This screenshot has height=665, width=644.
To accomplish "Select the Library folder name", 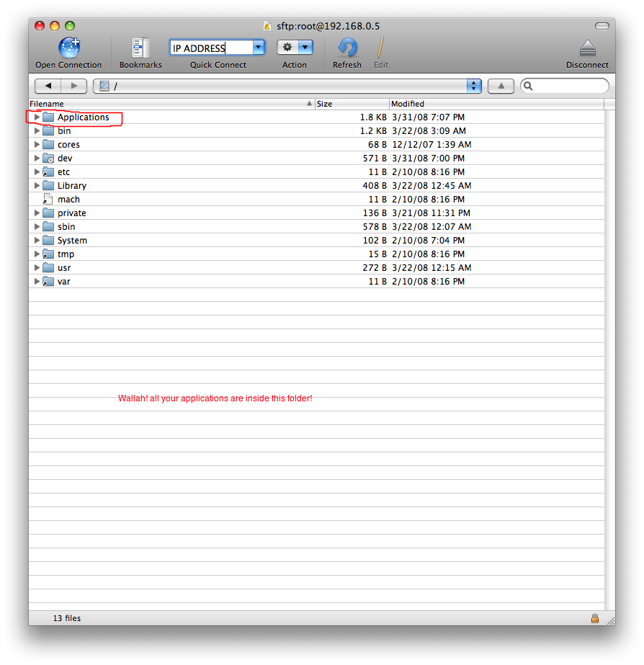I will (72, 186).
